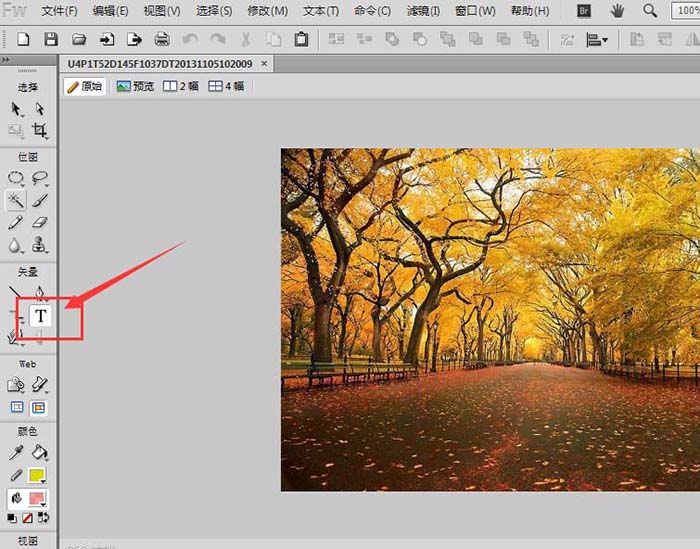
Task: Toggle hide slices and hotspots
Action: pos(17,407)
